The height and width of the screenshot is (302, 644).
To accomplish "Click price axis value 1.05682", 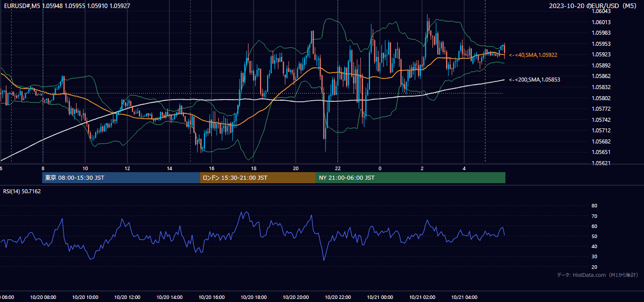I will [x=601, y=141].
